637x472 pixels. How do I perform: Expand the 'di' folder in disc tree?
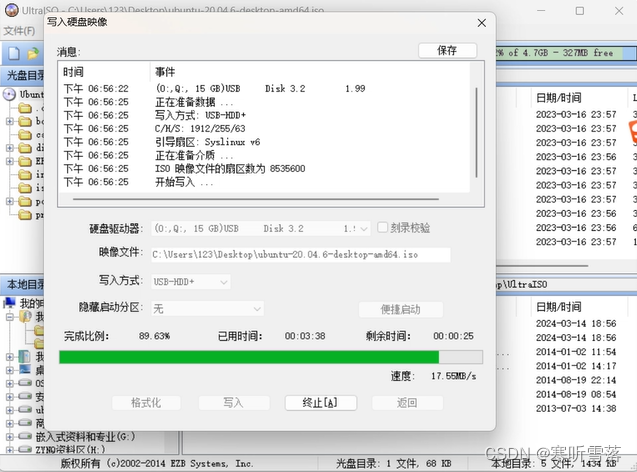tap(9, 148)
